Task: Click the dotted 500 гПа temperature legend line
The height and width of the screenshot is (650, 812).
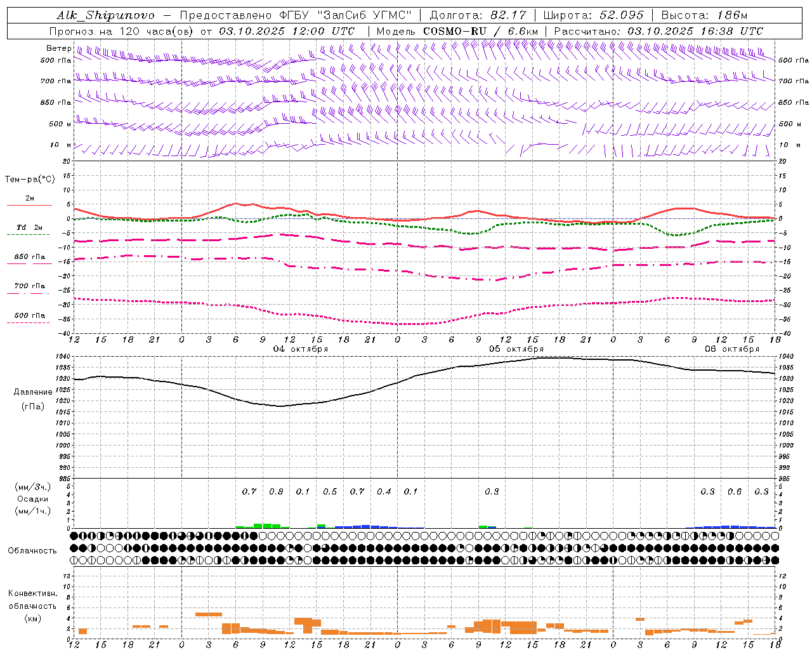Action: pyautogui.click(x=29, y=322)
